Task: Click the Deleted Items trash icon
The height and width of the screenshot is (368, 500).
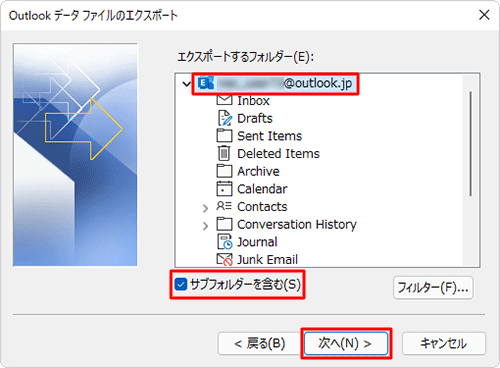Action: tap(224, 153)
